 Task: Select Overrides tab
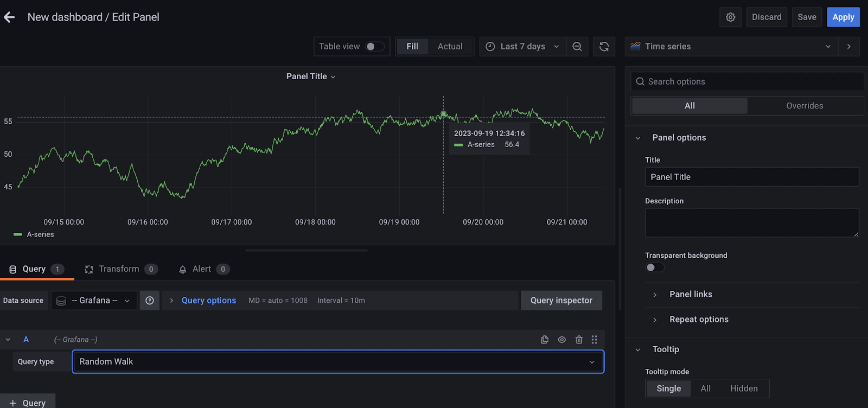(805, 106)
